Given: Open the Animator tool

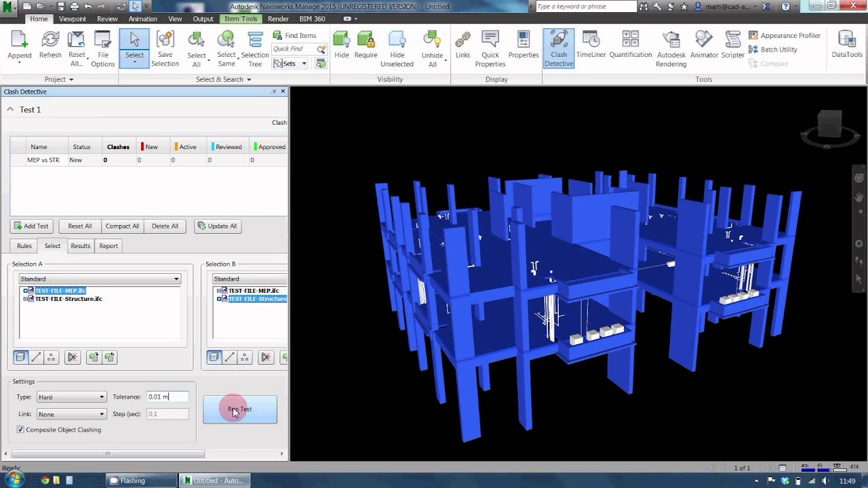Looking at the screenshot, I should (x=704, y=46).
